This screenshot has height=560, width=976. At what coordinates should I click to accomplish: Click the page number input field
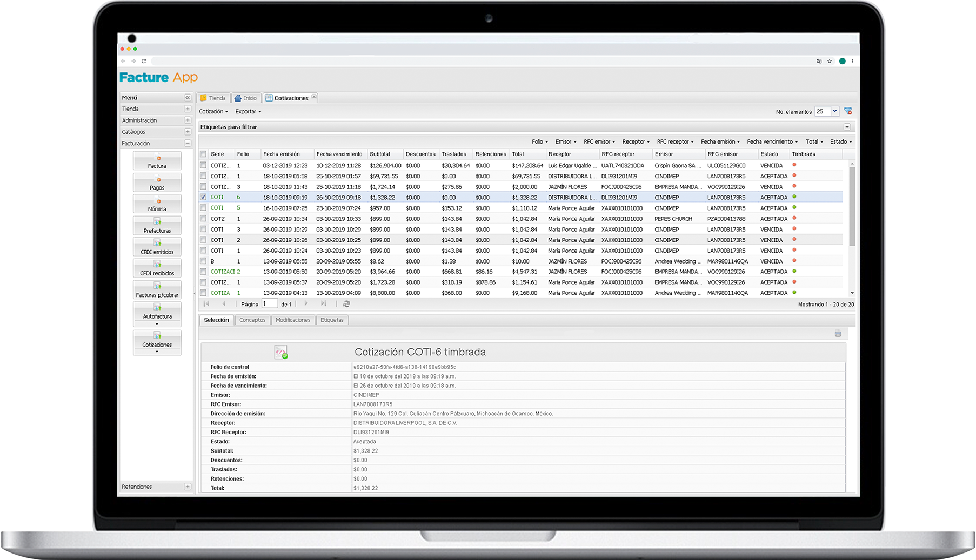269,304
